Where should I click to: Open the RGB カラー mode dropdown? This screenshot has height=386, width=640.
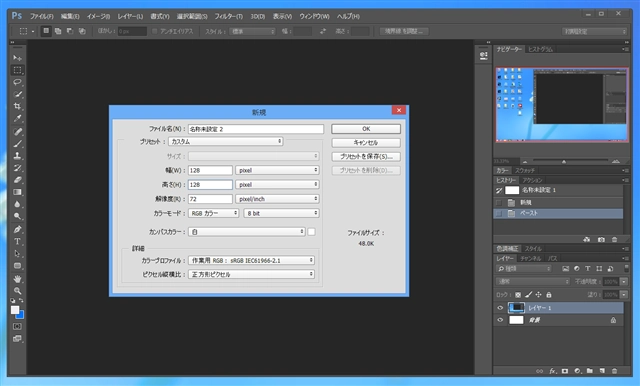pos(213,213)
